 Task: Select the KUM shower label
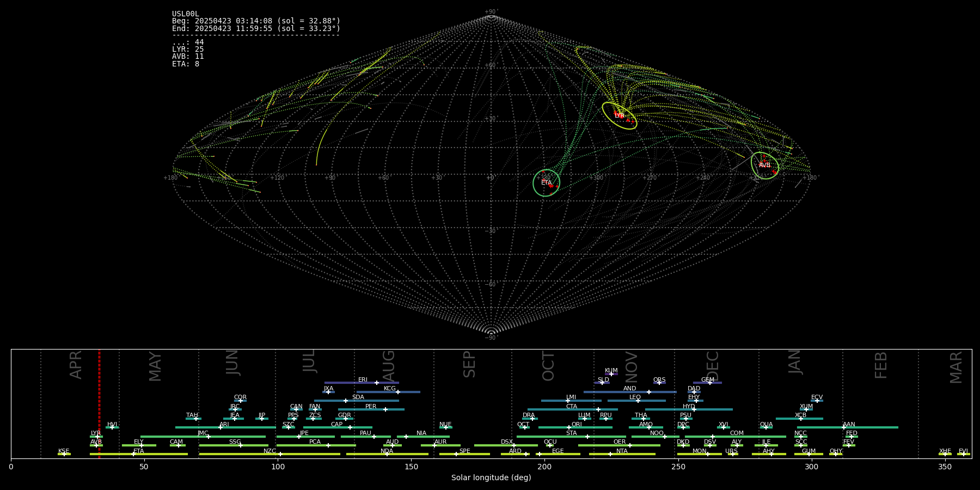[611, 371]
